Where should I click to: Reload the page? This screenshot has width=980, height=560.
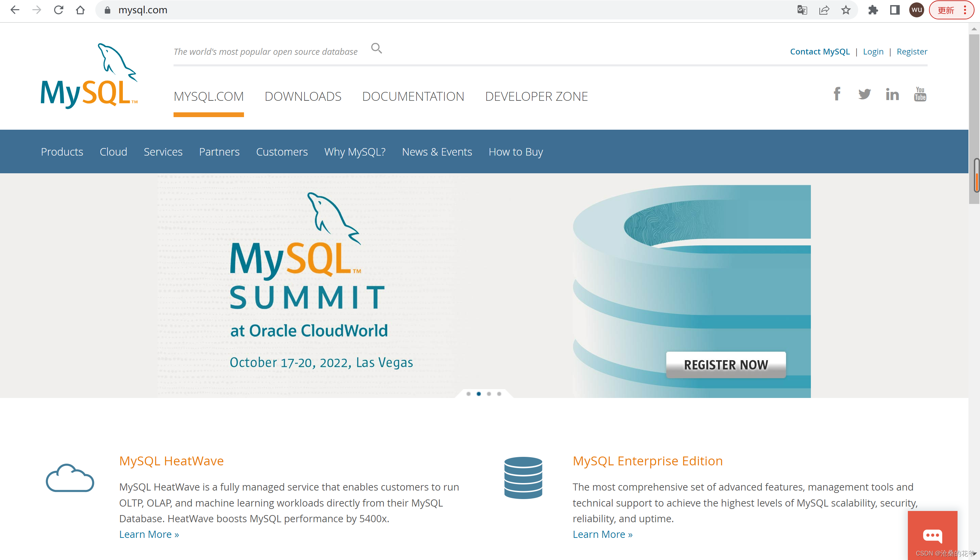[x=59, y=10]
